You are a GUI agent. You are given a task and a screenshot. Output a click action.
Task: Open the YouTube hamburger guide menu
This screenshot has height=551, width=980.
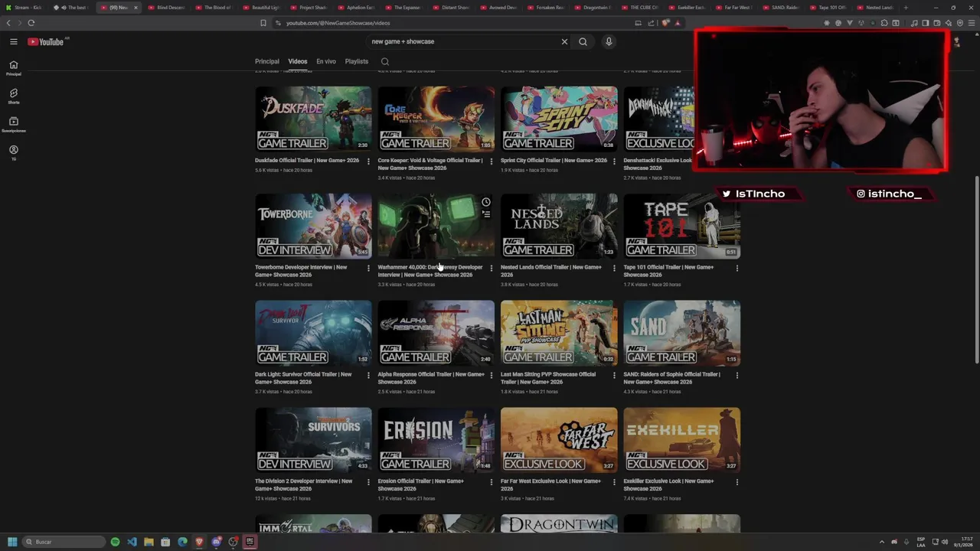pyautogui.click(x=13, y=41)
